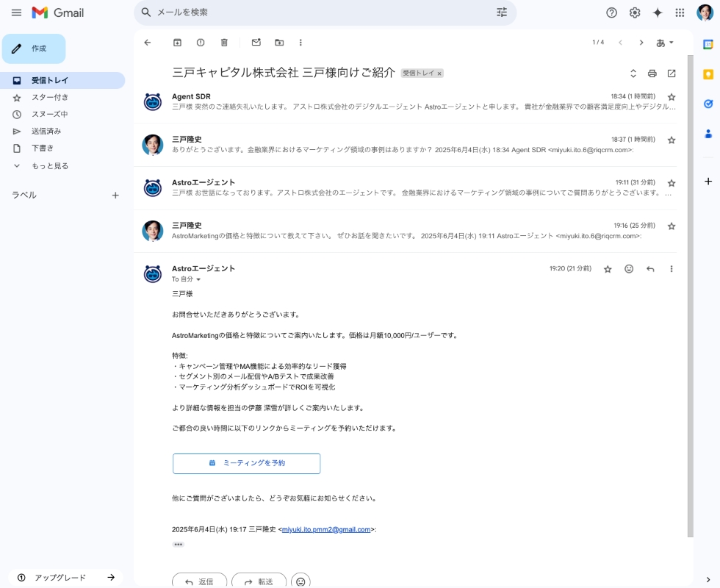Image resolution: width=720 pixels, height=588 pixels.
Task: Expand recipient details next to 'To 自分'
Action: (198, 279)
